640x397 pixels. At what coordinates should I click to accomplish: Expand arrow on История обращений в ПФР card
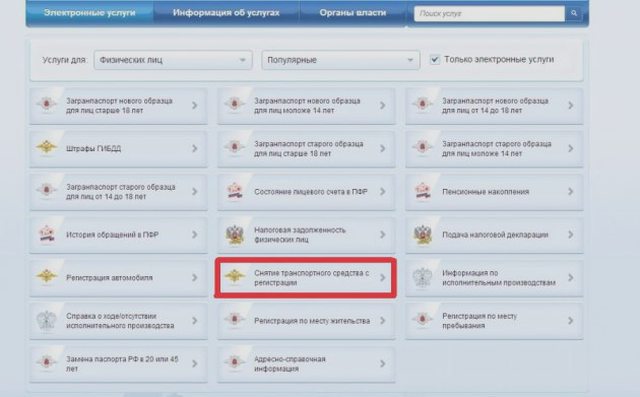(195, 235)
